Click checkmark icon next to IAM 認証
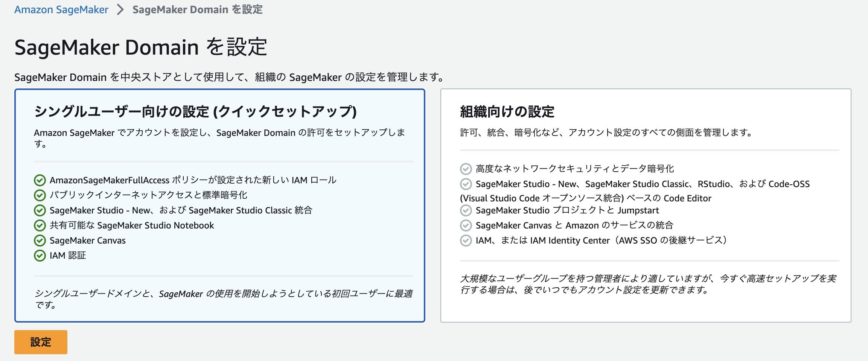 point(40,256)
